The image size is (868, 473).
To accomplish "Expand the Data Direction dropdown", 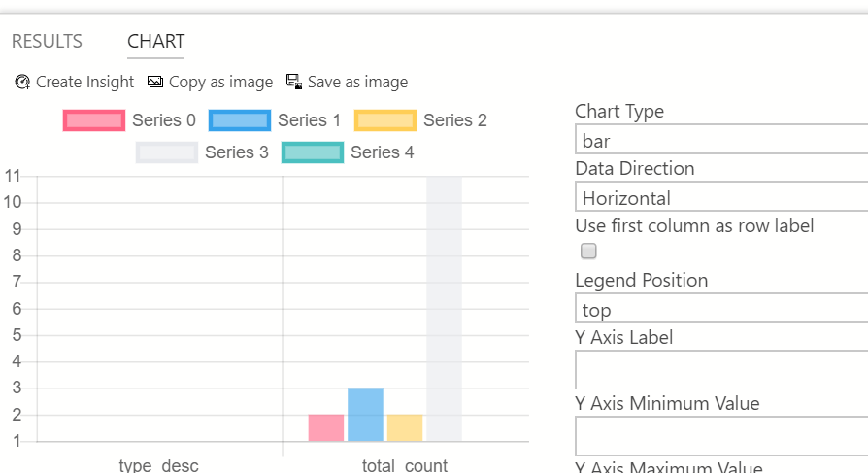I will pos(720,198).
